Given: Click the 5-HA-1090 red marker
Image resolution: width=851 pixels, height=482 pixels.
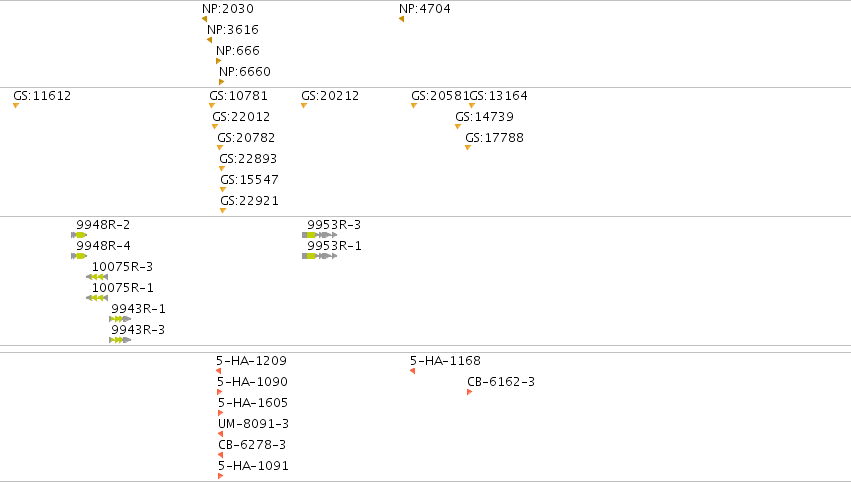Looking at the screenshot, I should click(x=219, y=392).
